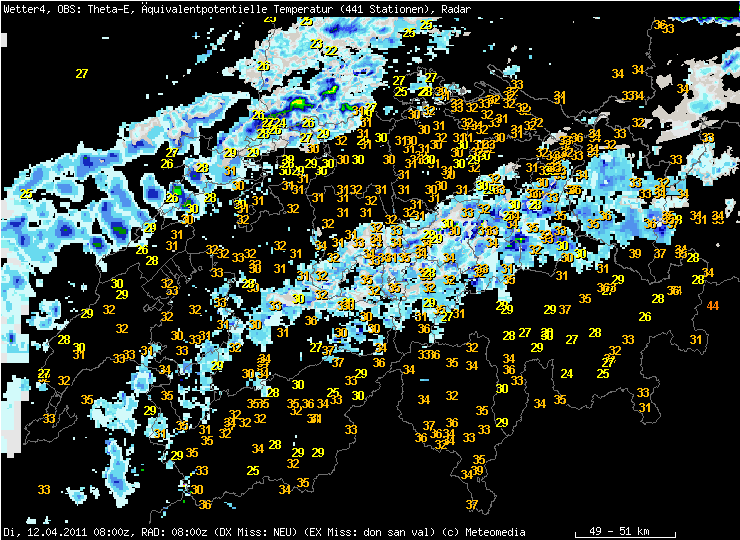Click the '49 - 51 km' scale label
The image size is (740, 540).
point(619,531)
